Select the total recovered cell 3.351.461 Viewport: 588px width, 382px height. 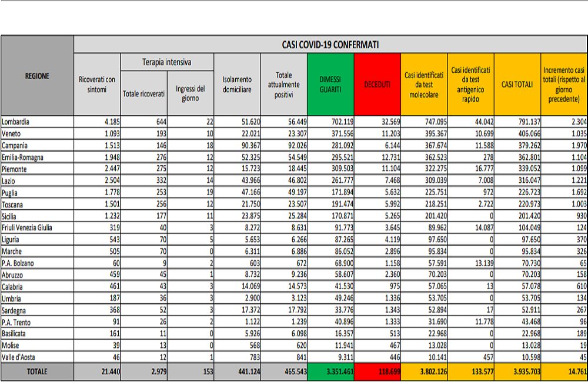330,372
